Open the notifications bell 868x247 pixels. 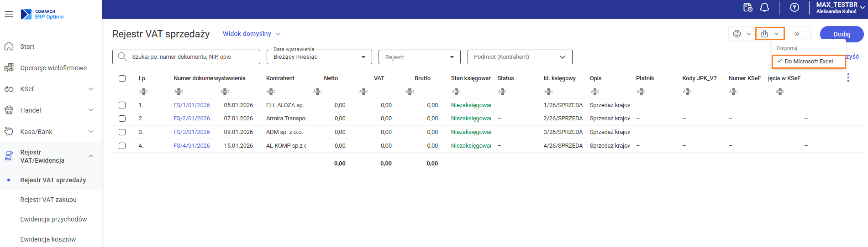coord(764,8)
